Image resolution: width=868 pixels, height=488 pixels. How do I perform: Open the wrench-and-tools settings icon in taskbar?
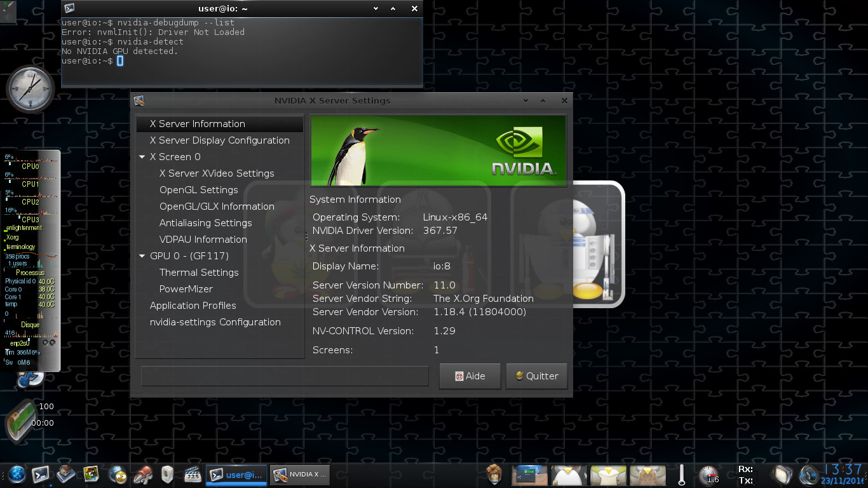click(144, 475)
